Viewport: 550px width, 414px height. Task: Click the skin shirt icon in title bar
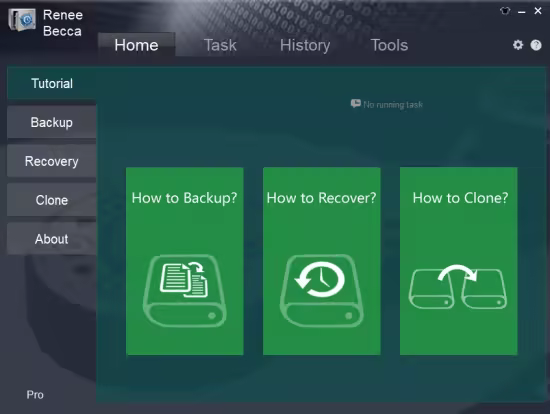tap(505, 11)
